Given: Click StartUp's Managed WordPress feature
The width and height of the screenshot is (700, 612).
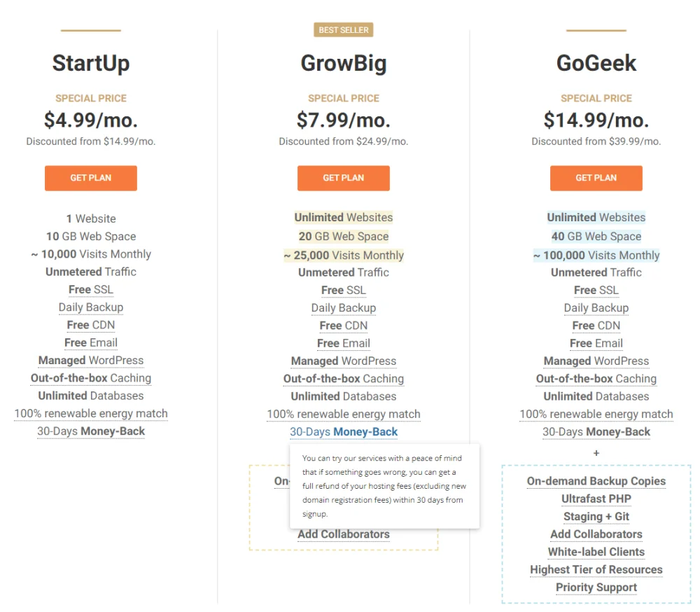Looking at the screenshot, I should click(91, 361).
